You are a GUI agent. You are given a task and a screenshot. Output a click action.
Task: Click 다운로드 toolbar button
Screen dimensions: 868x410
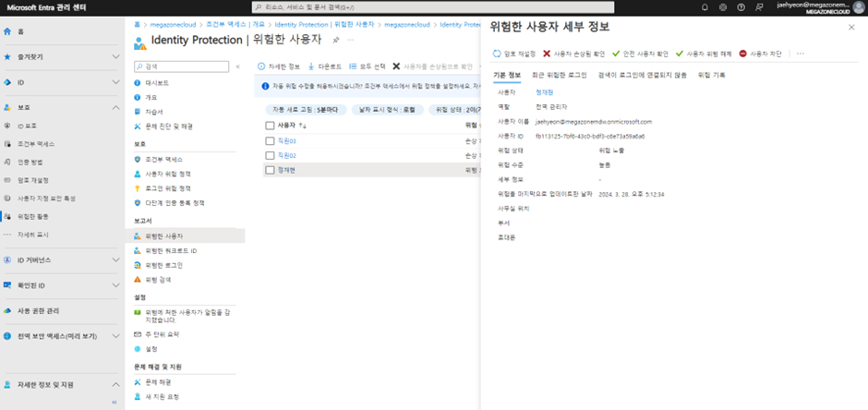pyautogui.click(x=324, y=66)
